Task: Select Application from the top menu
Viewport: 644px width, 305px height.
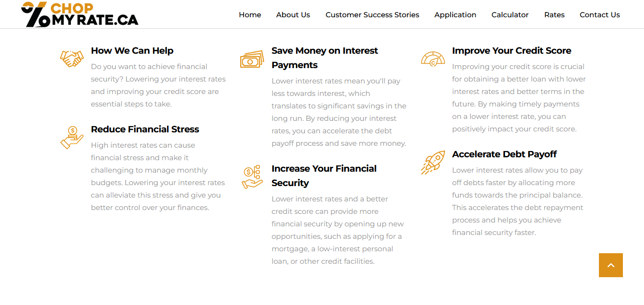Action: (455, 15)
